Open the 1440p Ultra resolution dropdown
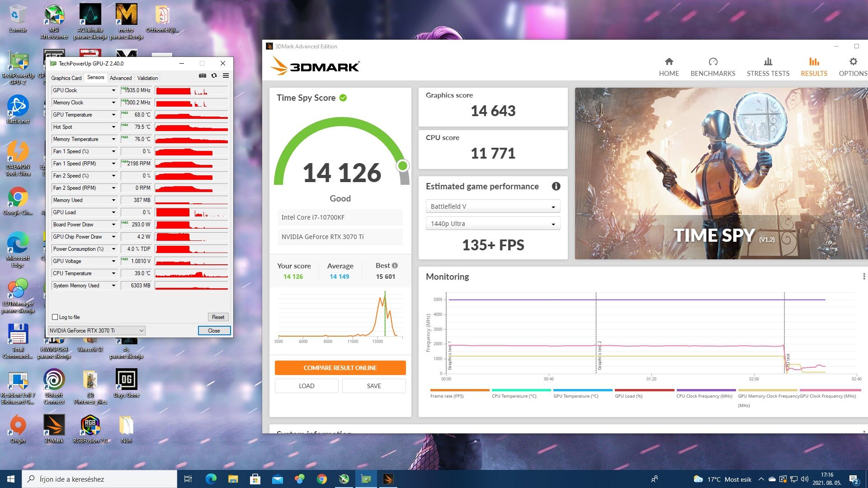868x488 pixels. [x=493, y=224]
